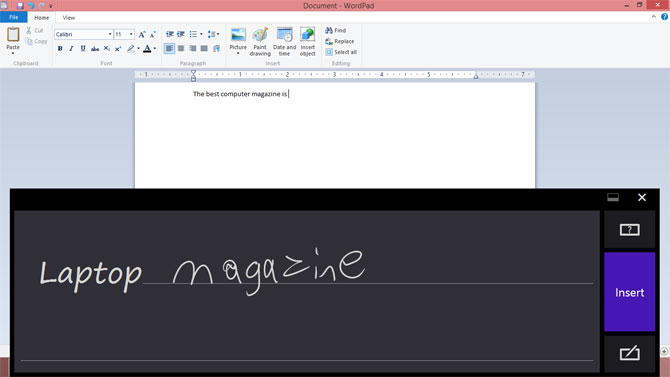
Task: Click the Paste clipboard icon
Action: 13,35
